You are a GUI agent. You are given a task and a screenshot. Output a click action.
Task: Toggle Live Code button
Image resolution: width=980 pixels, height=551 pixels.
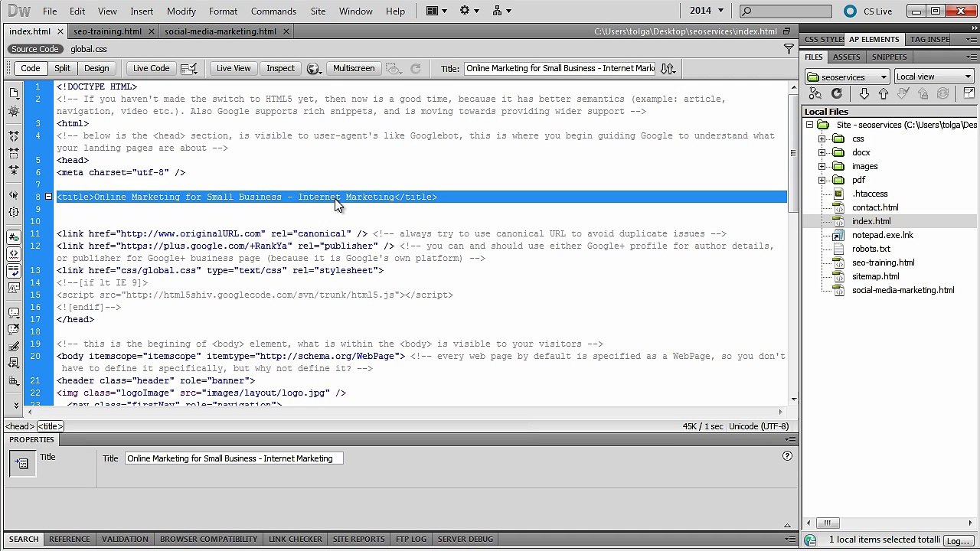coord(152,69)
